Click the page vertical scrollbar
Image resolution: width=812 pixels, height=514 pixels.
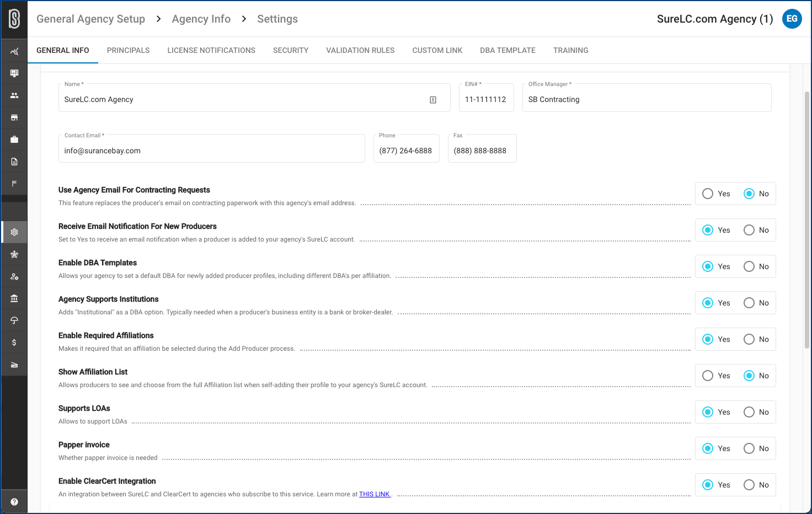click(807, 219)
